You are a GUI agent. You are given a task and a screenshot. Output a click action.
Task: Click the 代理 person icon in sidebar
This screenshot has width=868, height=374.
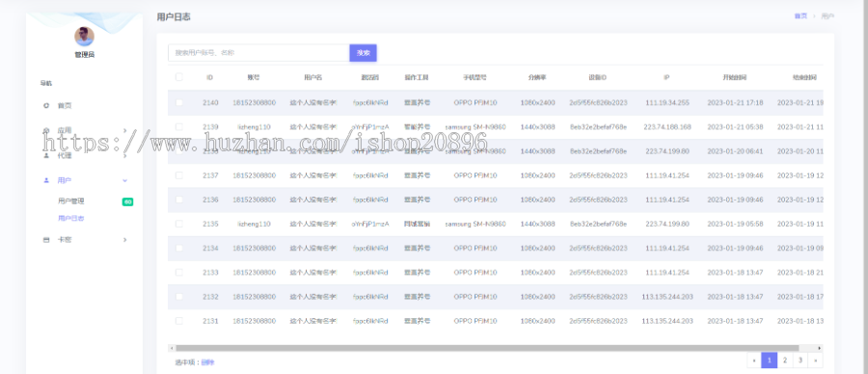tap(46, 155)
